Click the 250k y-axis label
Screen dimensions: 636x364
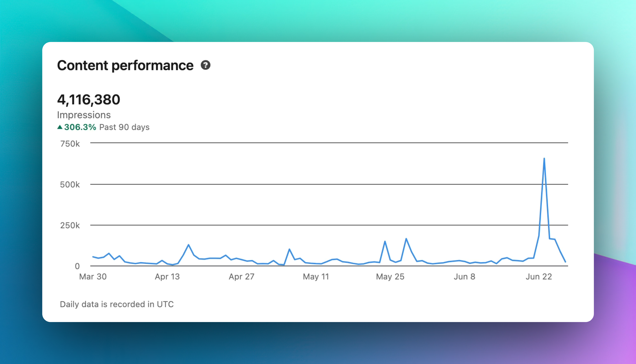point(70,225)
